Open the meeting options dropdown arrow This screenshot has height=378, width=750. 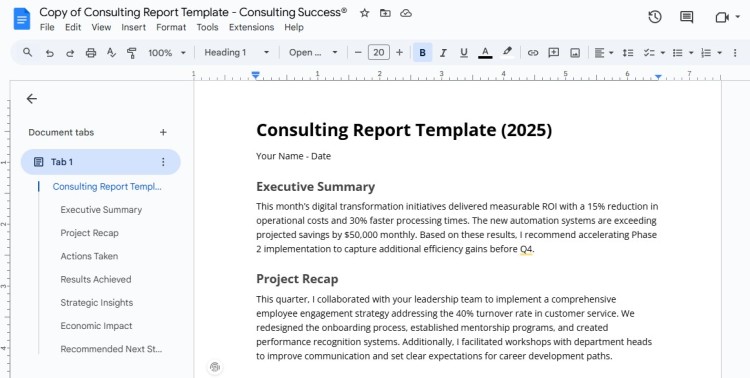pos(738,17)
